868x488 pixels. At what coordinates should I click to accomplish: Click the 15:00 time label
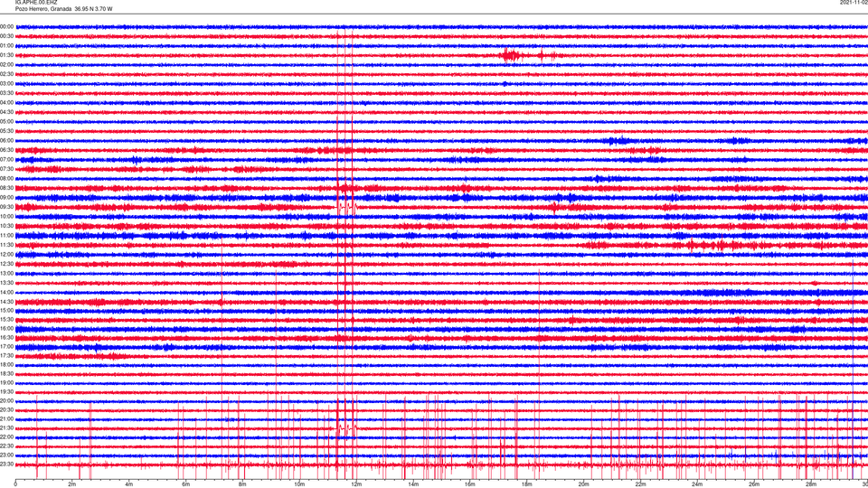tap(7, 310)
